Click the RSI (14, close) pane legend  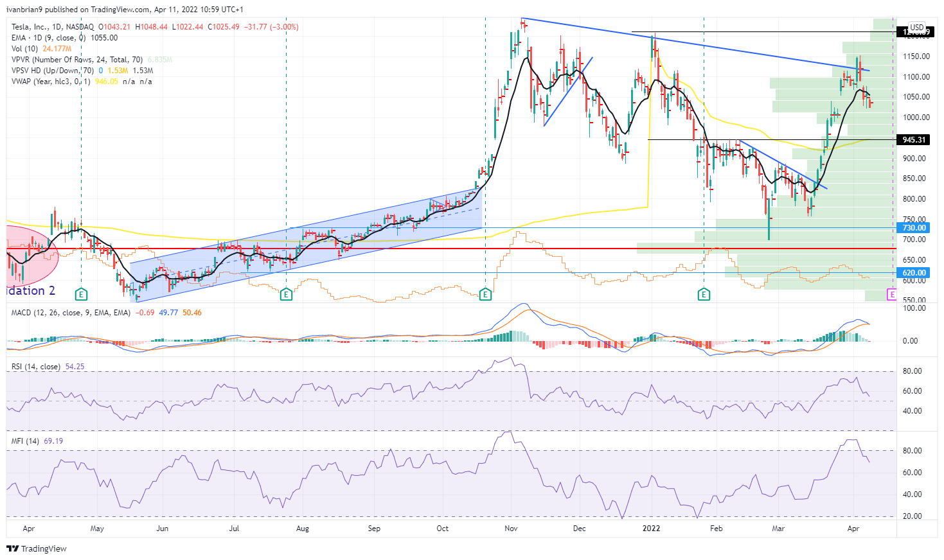pos(36,367)
